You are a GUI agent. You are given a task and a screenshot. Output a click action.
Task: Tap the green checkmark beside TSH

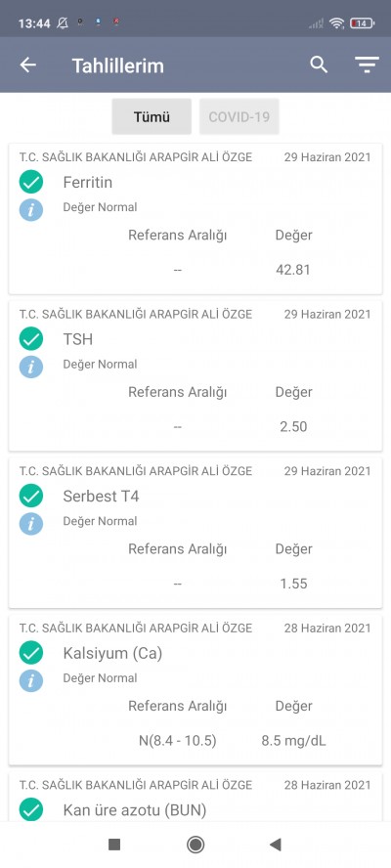click(x=31, y=339)
